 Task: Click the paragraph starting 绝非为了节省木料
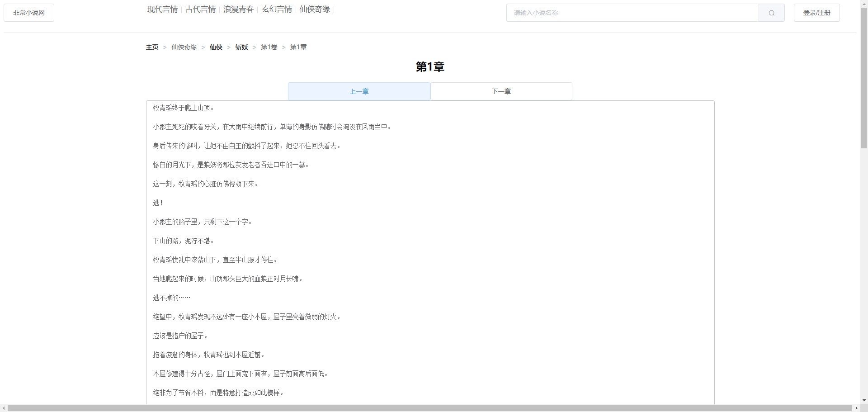point(218,393)
